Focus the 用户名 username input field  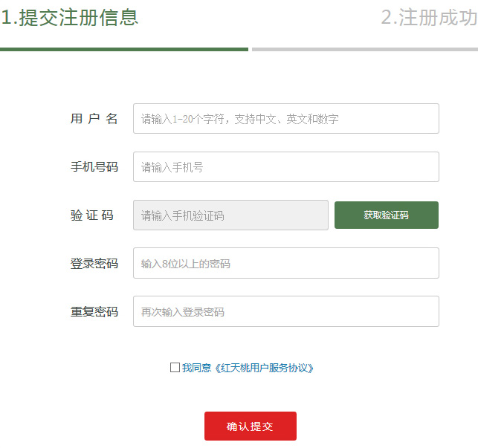coord(285,119)
